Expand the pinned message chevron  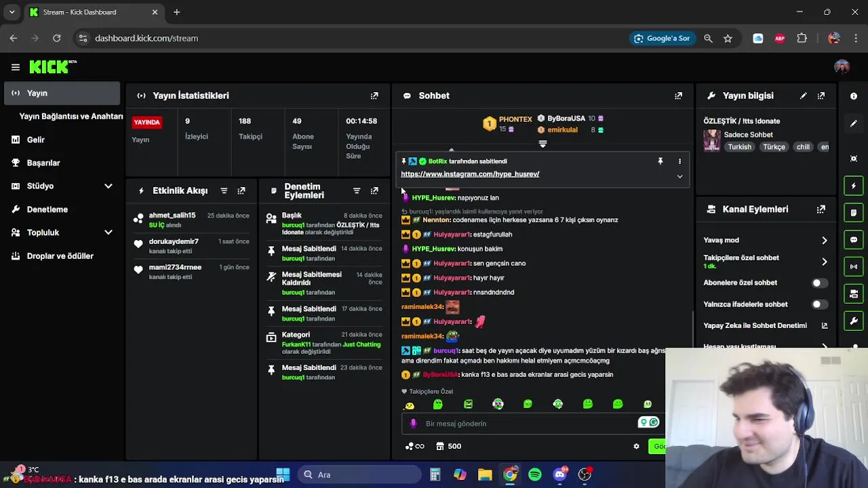pos(679,176)
